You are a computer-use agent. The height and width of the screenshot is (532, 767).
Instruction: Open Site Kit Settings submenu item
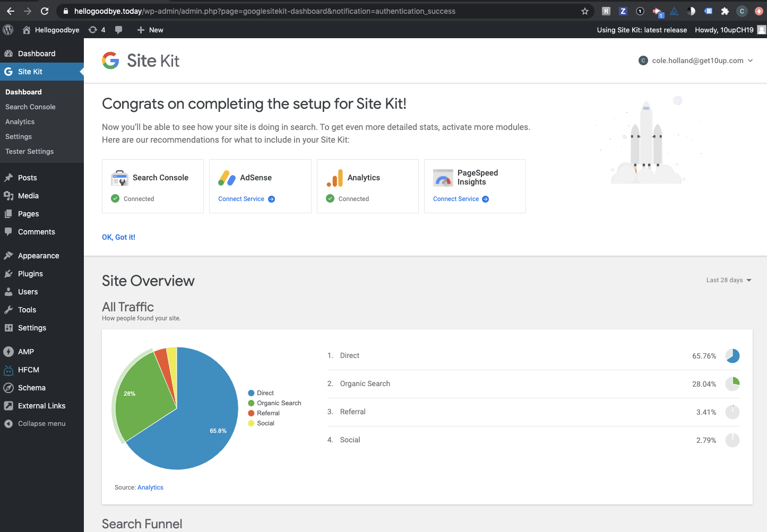[19, 136]
